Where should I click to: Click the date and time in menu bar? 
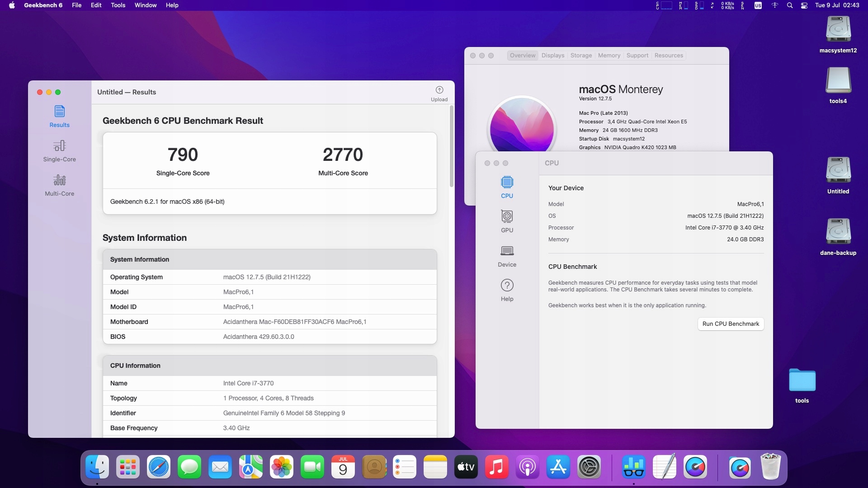point(837,5)
